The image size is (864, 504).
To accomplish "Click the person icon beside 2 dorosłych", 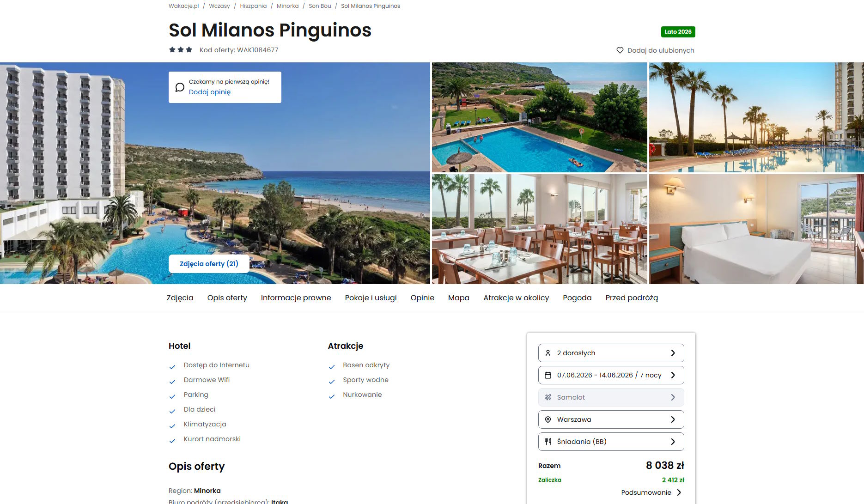I will (x=548, y=353).
